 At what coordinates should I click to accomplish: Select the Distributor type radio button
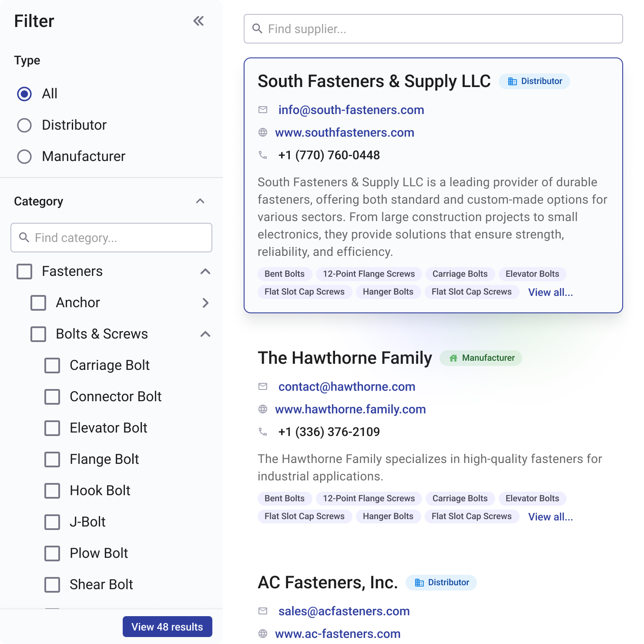[x=24, y=125]
